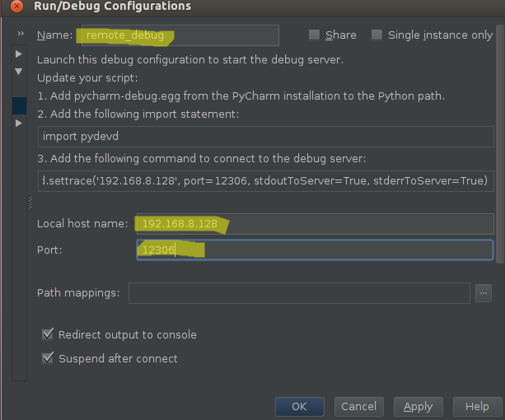Click the empty Path mappings field
Screen dimensions: 505x420
(x=299, y=293)
